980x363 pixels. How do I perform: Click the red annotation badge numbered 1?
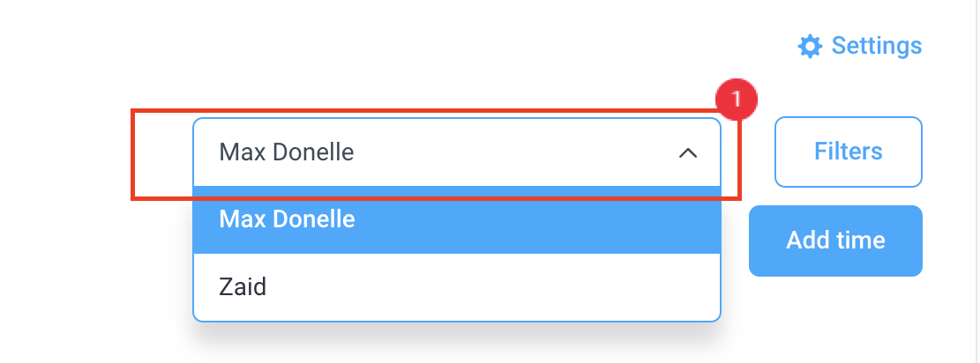(737, 100)
